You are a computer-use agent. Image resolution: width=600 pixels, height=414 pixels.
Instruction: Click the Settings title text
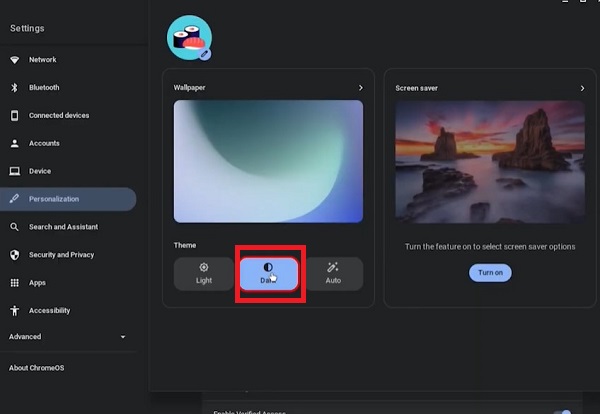(x=27, y=28)
